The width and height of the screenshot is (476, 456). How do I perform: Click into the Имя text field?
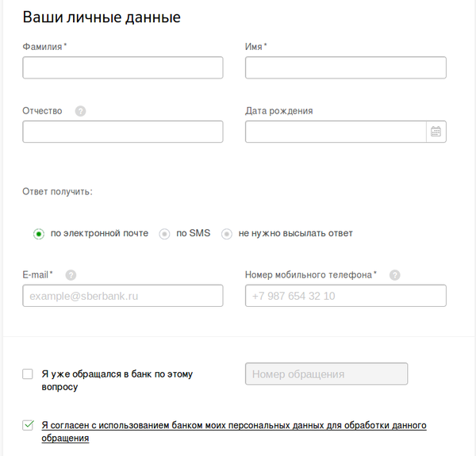[345, 68]
